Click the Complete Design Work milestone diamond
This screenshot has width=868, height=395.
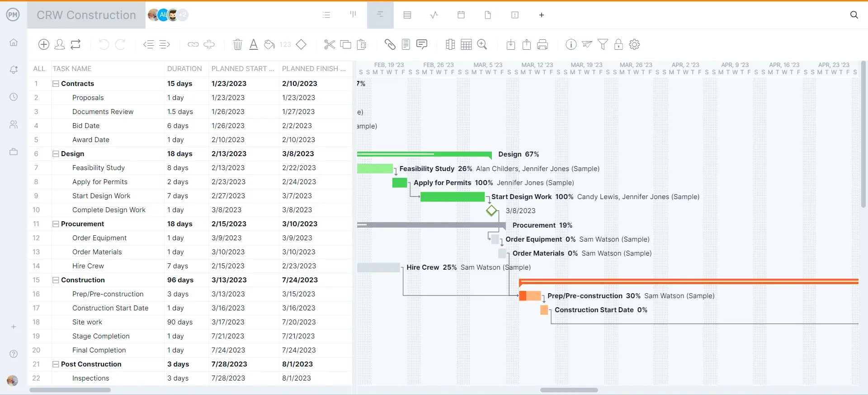click(x=491, y=211)
